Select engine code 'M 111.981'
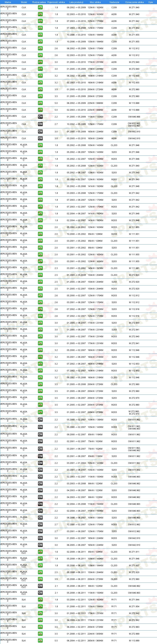 (134, 268)
